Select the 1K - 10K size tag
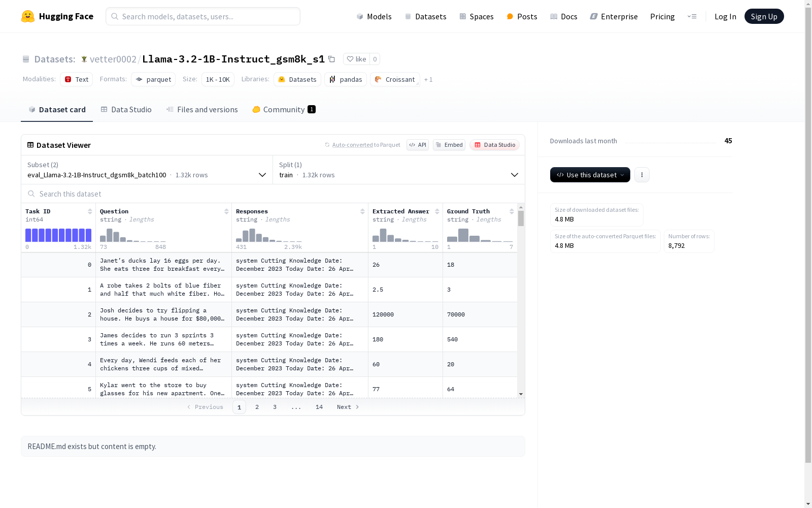The image size is (812, 508). pyautogui.click(x=218, y=79)
